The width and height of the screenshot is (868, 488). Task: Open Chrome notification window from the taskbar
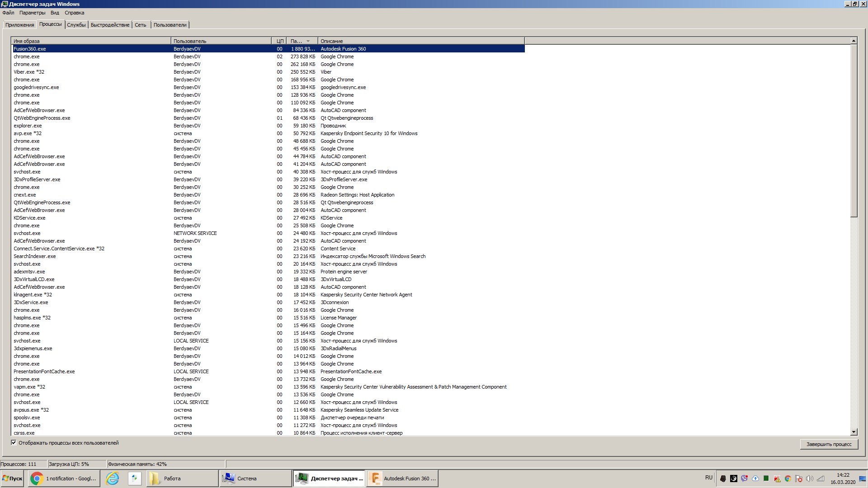pyautogui.click(x=63, y=479)
